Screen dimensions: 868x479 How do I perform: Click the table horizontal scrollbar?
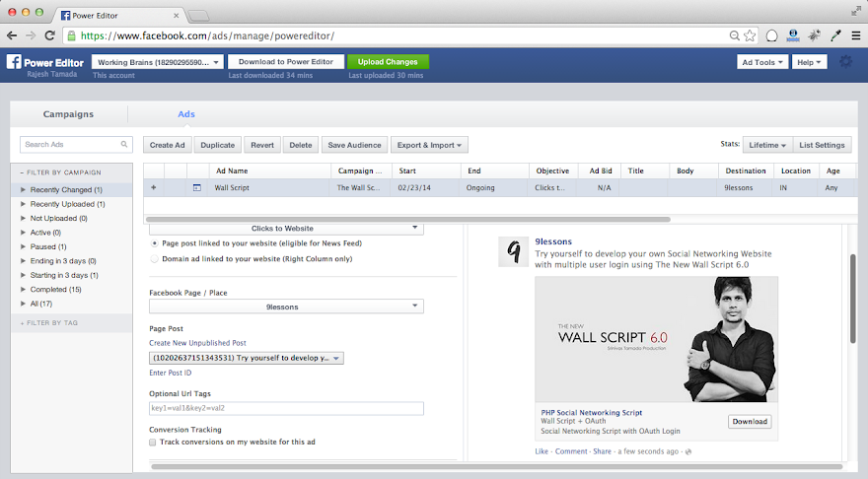tap(408, 220)
